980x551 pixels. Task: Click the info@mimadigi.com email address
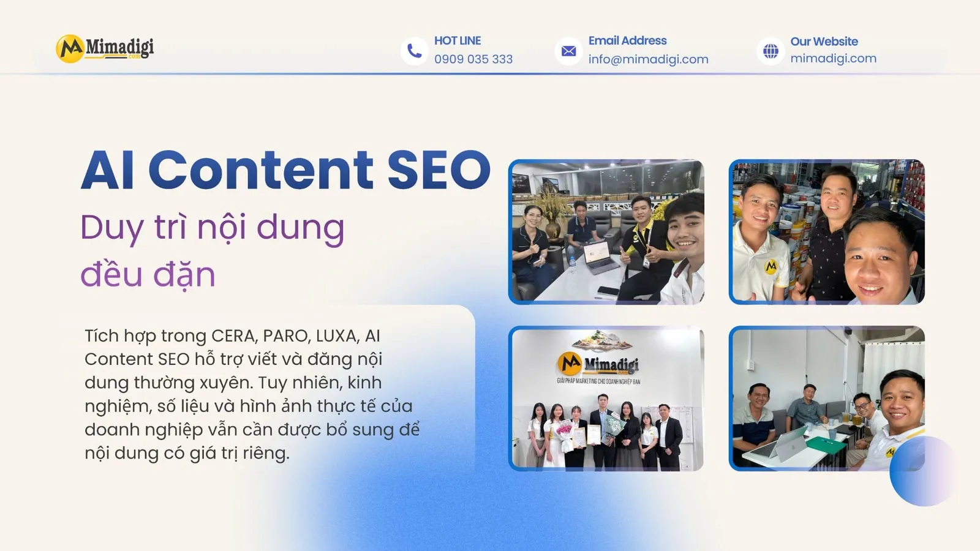[x=648, y=59]
